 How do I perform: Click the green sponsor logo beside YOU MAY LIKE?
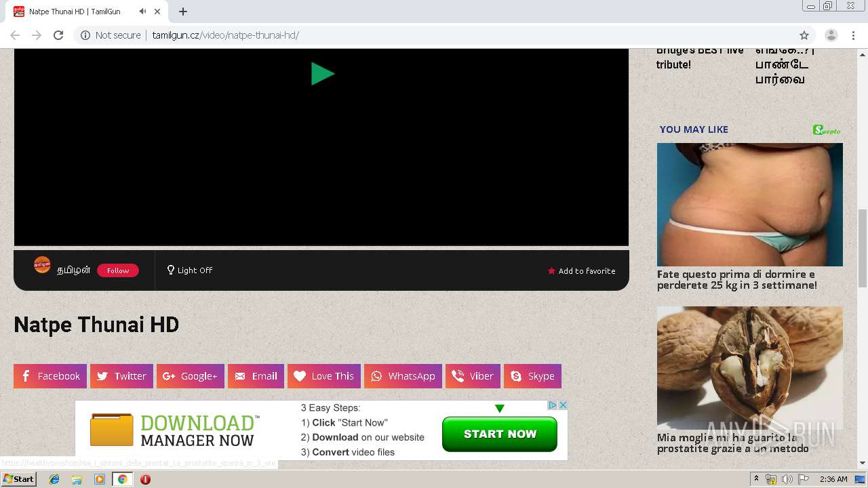[x=827, y=129]
